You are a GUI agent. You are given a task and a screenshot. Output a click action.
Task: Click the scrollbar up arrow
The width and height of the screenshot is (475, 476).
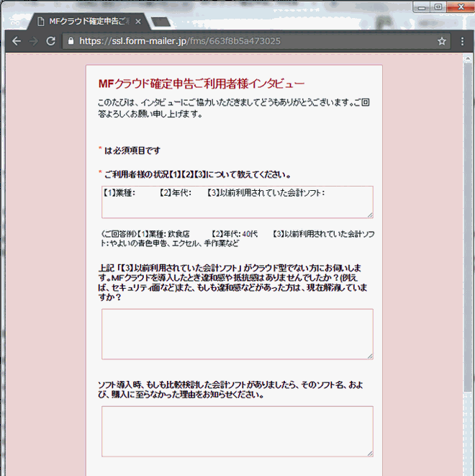coord(468,59)
